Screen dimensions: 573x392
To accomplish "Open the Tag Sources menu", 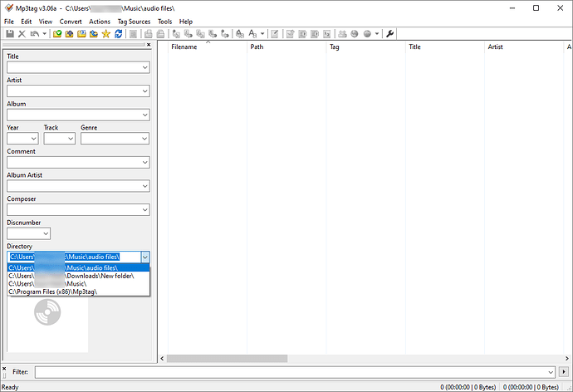I will (134, 22).
